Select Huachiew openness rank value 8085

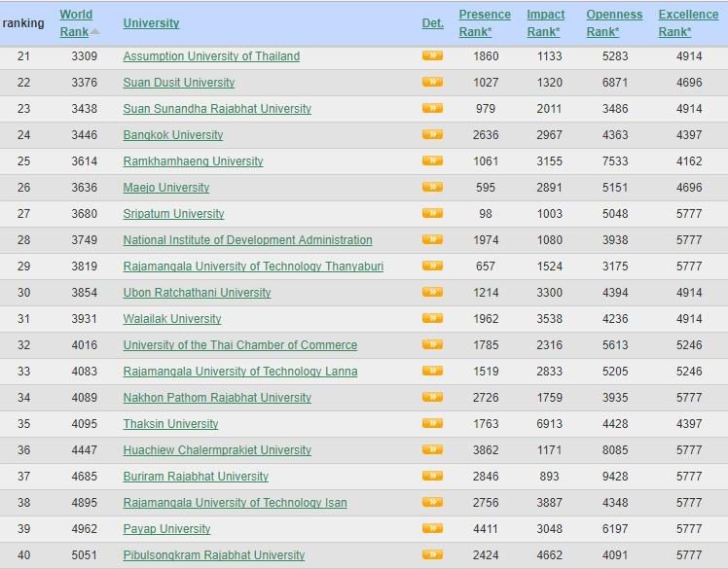pos(615,449)
